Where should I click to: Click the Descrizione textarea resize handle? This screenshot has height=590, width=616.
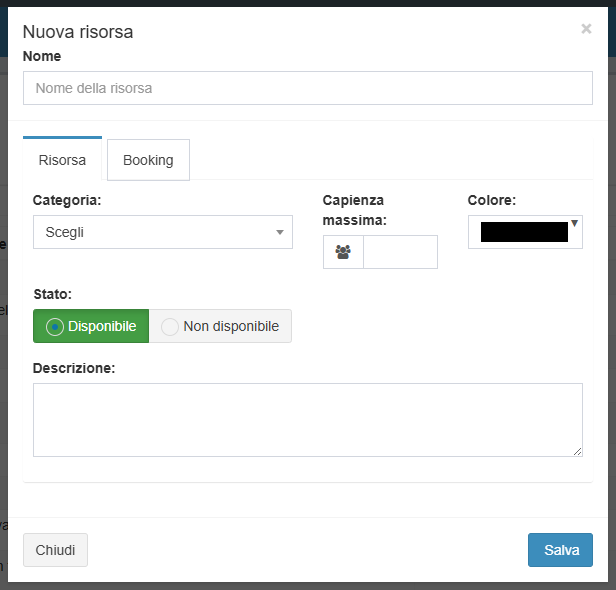click(577, 451)
